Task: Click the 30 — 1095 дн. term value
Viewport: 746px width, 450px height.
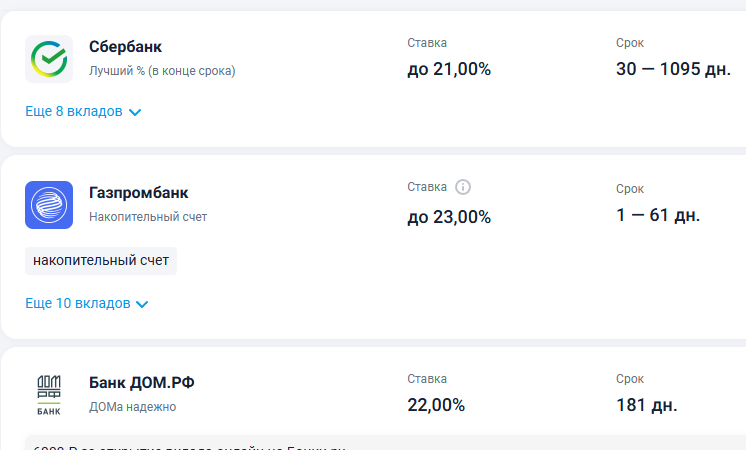Action: tap(673, 70)
